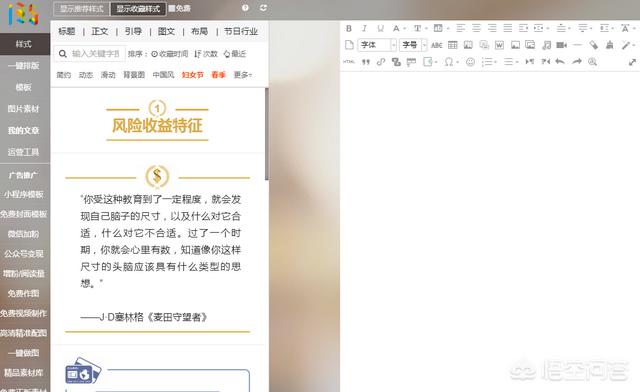640x392 pixels.
Task: Open 一键排版 in the sidebar
Action: tap(24, 66)
